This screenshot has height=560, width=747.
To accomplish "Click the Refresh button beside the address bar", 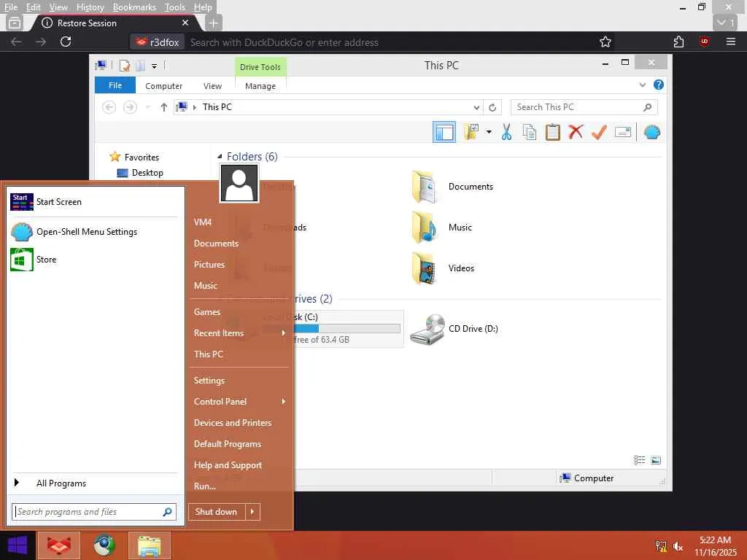I will click(x=492, y=107).
